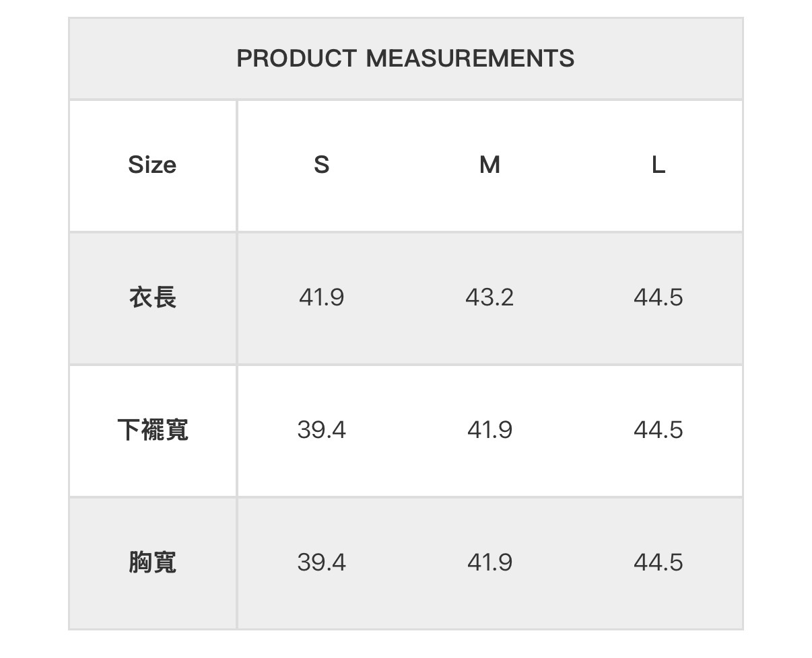Image resolution: width=812 pixels, height=658 pixels.
Task: Click the 39.4 value in 胸寬 row
Action: tap(321, 562)
